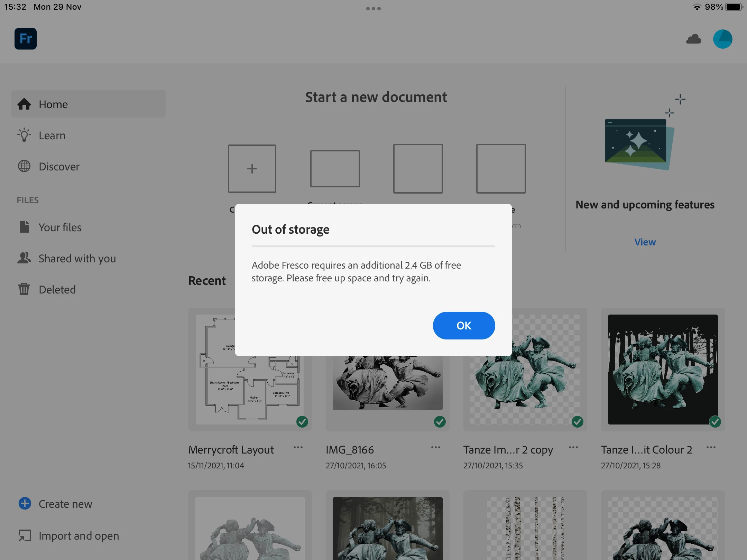This screenshot has width=747, height=560.
Task: Click synced checkmark on Tanze Colour 2
Action: pyautogui.click(x=715, y=421)
